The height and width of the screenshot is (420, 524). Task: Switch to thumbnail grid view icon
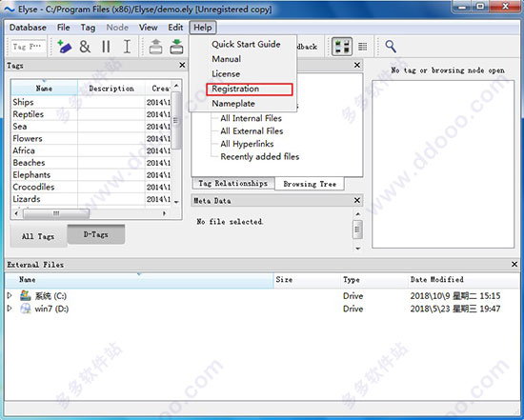[342, 47]
